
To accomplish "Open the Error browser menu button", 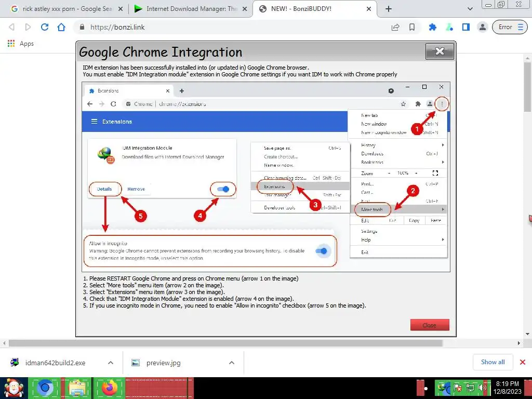I will click(x=510, y=27).
